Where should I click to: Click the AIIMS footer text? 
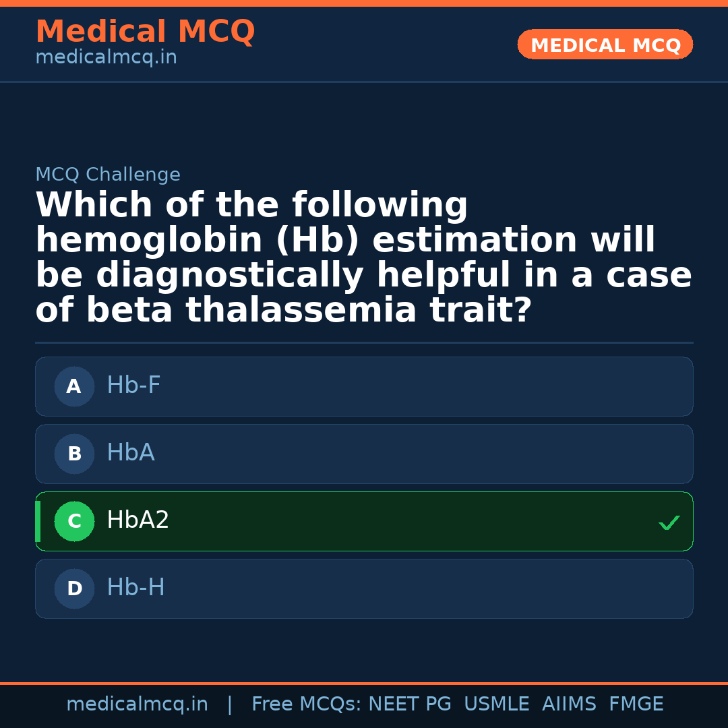click(x=569, y=704)
